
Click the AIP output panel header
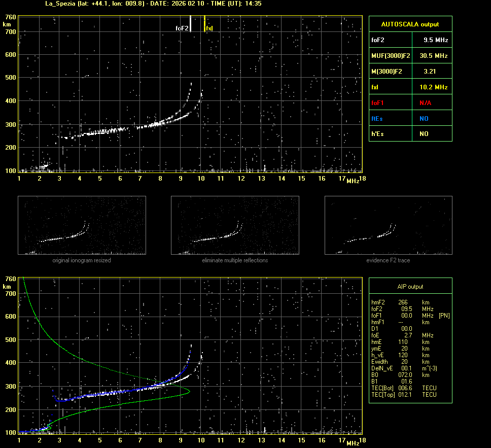click(410, 287)
